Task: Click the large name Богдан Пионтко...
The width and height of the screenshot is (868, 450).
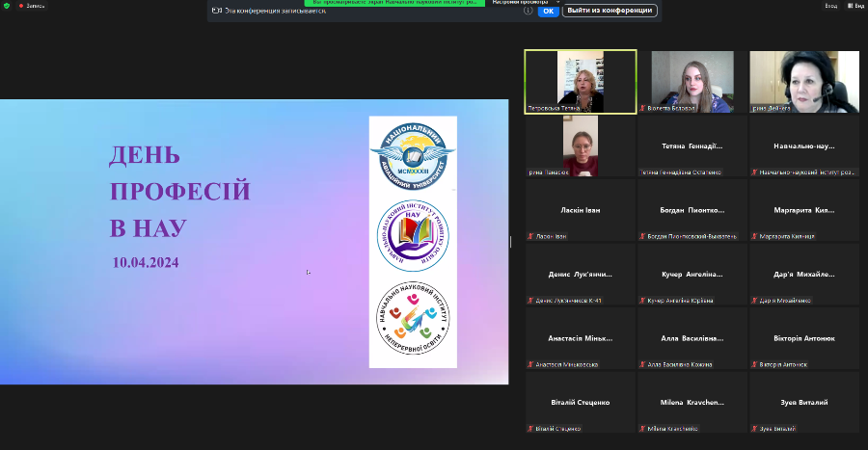Action: pos(692,210)
